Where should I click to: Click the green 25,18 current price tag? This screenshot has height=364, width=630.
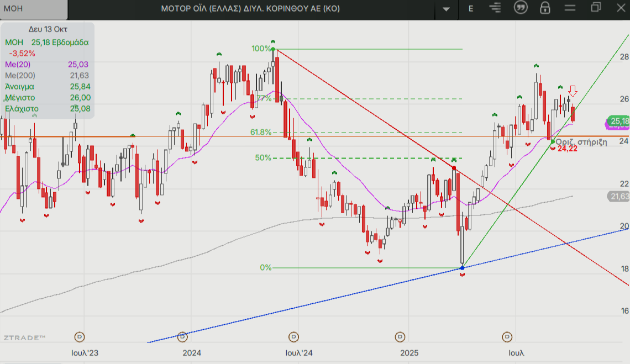(x=618, y=121)
